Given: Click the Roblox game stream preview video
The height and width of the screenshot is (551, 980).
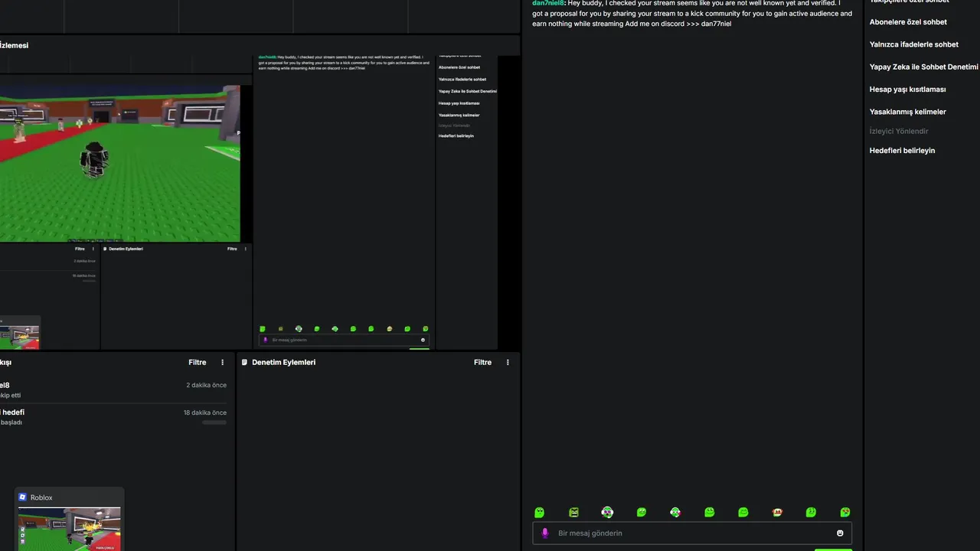Looking at the screenshot, I should [x=119, y=163].
